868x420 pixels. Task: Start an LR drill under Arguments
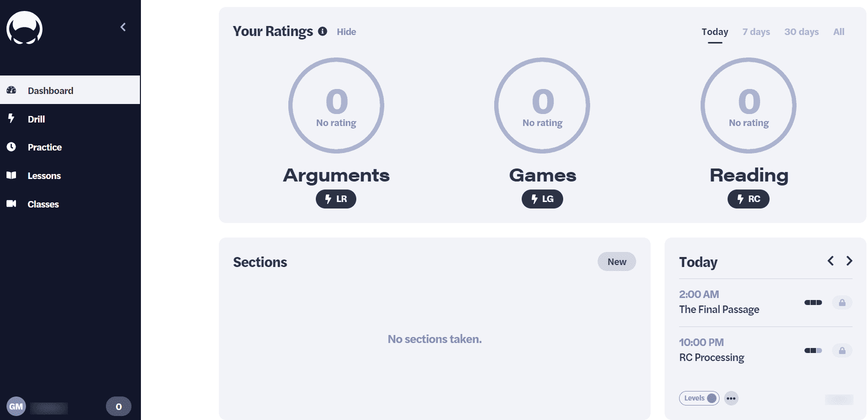pyautogui.click(x=336, y=199)
